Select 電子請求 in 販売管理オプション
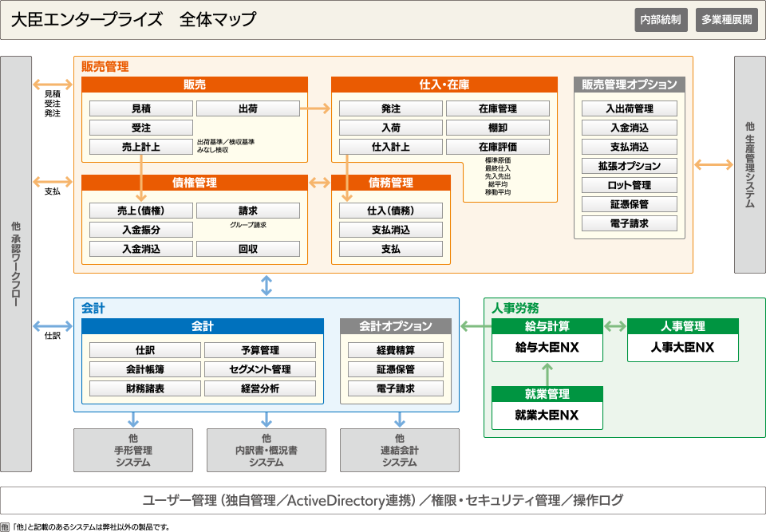This screenshot has height=532, width=766. [630, 223]
